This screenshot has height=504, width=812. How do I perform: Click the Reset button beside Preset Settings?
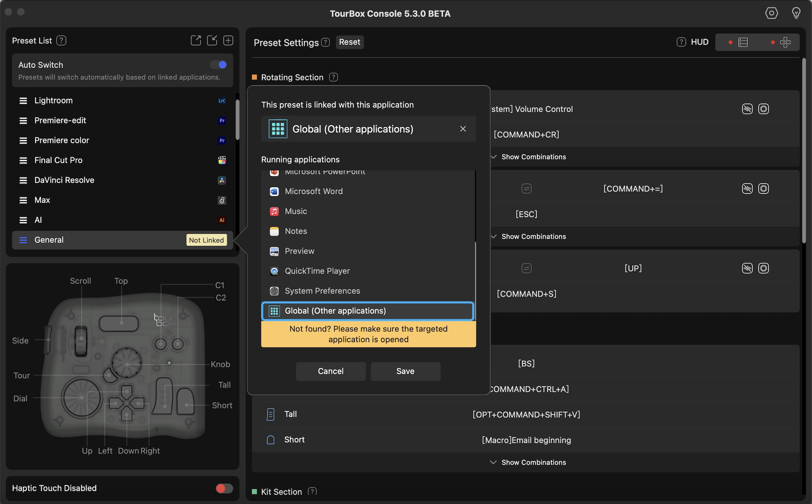pos(349,42)
